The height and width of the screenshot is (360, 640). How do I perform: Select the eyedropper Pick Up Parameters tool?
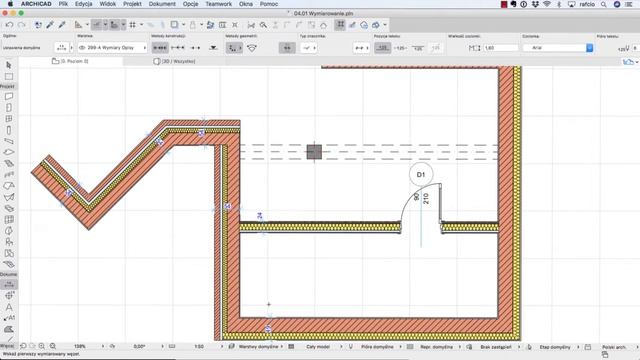click(x=50, y=25)
